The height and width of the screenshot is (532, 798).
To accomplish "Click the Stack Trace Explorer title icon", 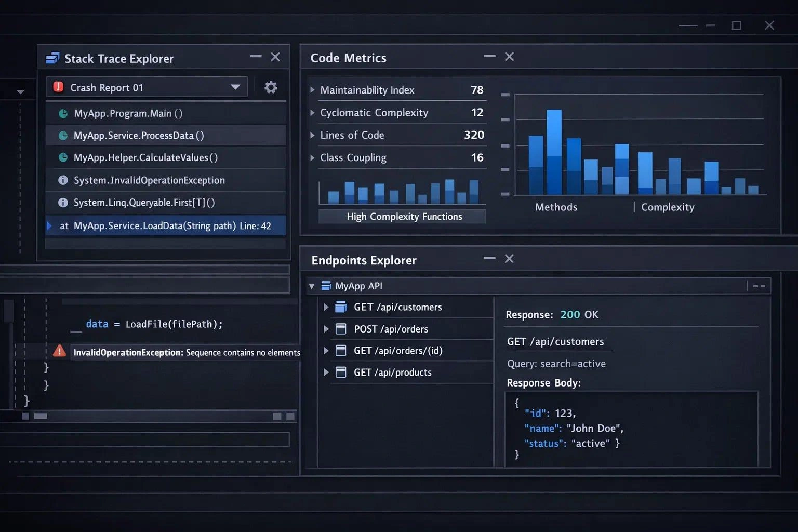I will (x=52, y=58).
